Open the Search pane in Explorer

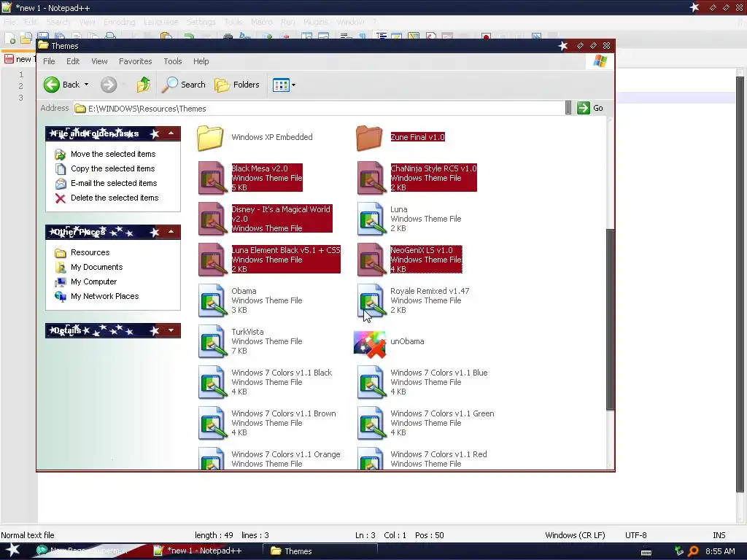(183, 85)
